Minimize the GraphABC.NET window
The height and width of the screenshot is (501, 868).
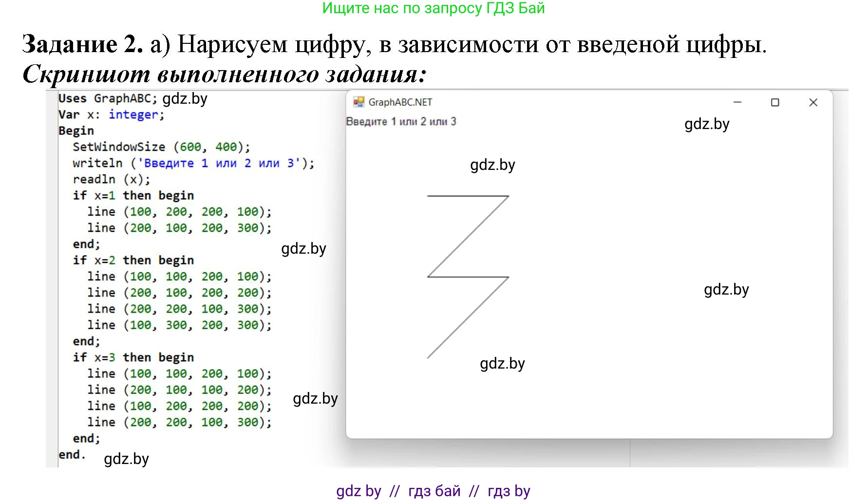(737, 102)
